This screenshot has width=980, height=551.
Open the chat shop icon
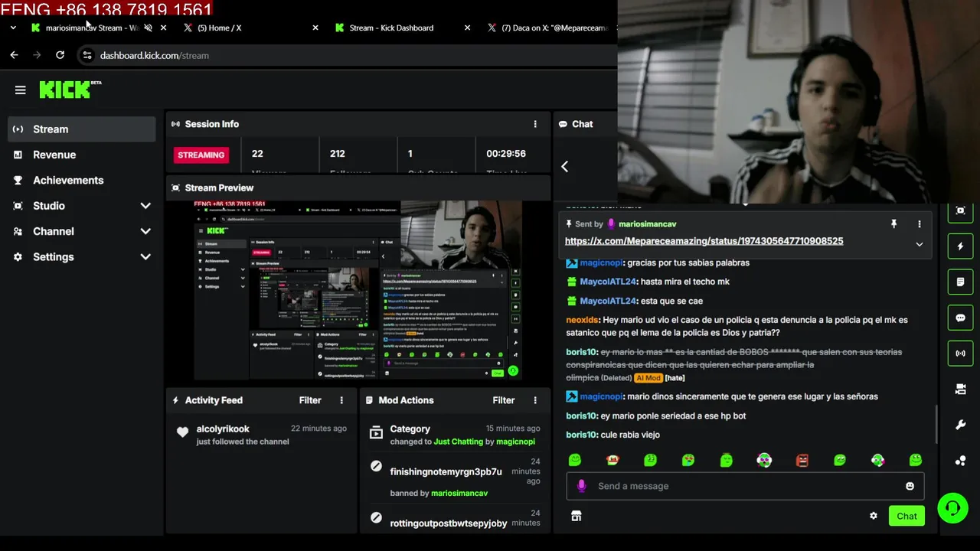(x=577, y=517)
